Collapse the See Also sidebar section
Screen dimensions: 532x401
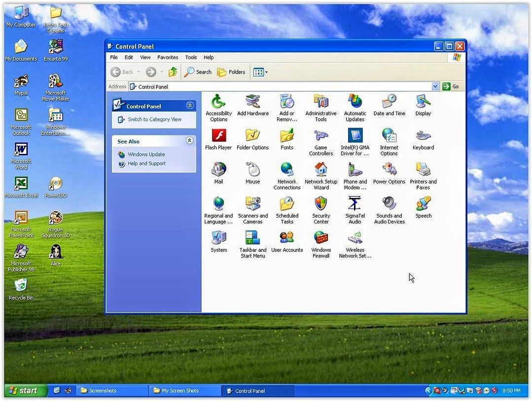pyautogui.click(x=190, y=140)
